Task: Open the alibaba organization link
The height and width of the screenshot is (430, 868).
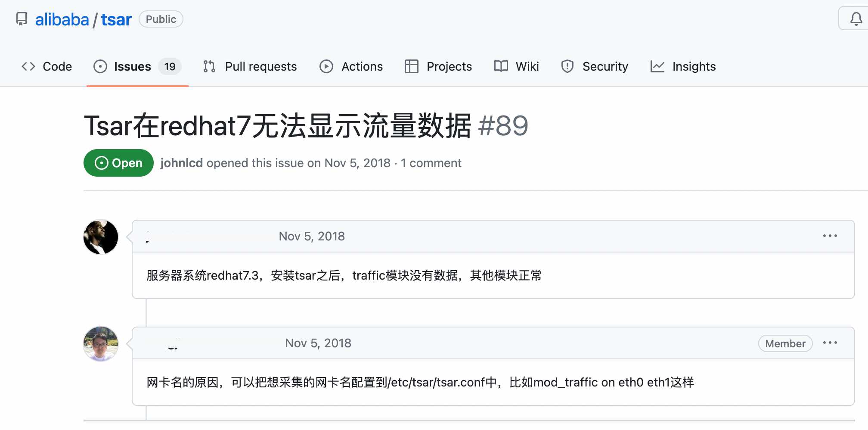Action: tap(62, 19)
